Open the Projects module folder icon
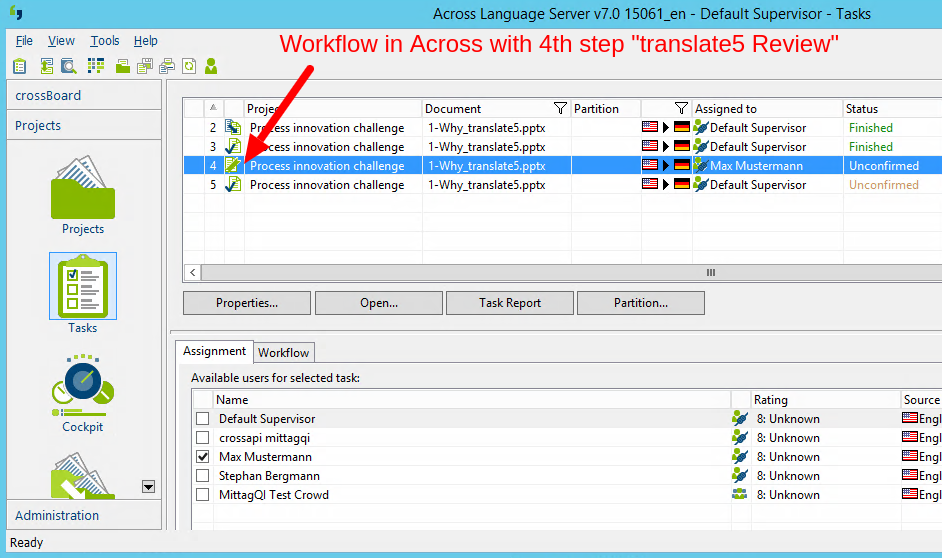The width and height of the screenshot is (942, 558). pyautogui.click(x=83, y=187)
